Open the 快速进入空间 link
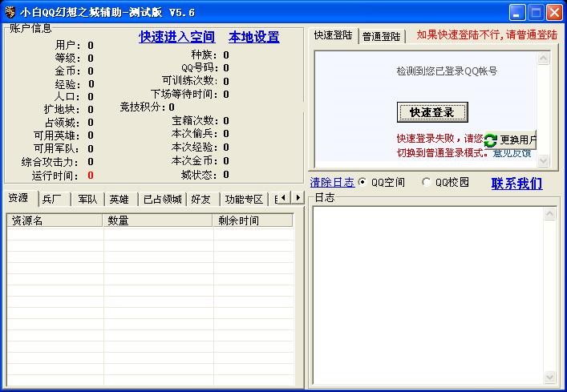Screen dimensions: 567x392 coord(176,37)
